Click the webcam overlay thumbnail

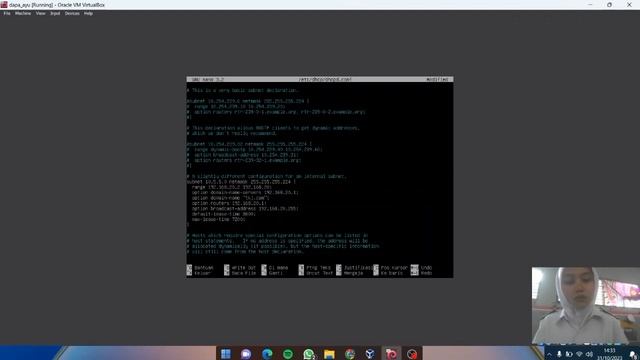point(586,306)
